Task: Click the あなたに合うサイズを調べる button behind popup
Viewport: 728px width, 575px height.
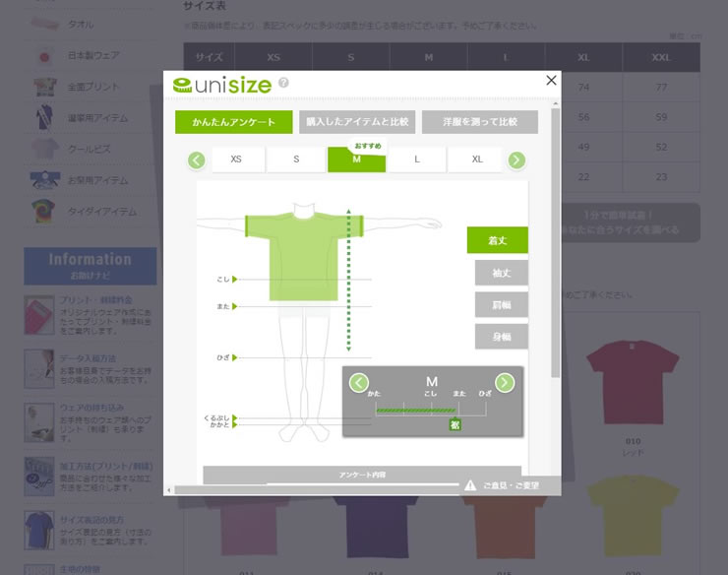Action: pos(631,223)
